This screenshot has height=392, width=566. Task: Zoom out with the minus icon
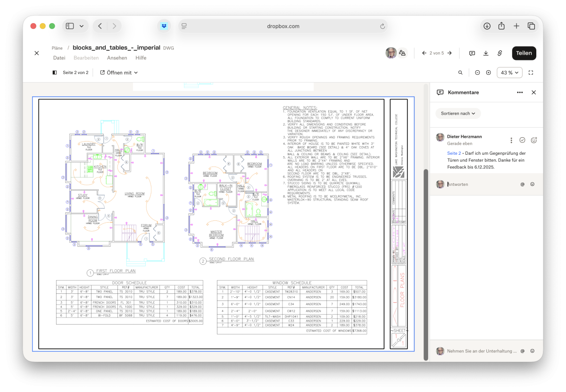point(477,73)
